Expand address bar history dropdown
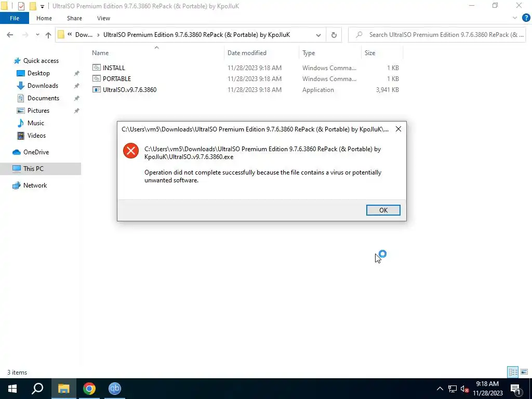This screenshot has width=532, height=399. tap(318, 35)
